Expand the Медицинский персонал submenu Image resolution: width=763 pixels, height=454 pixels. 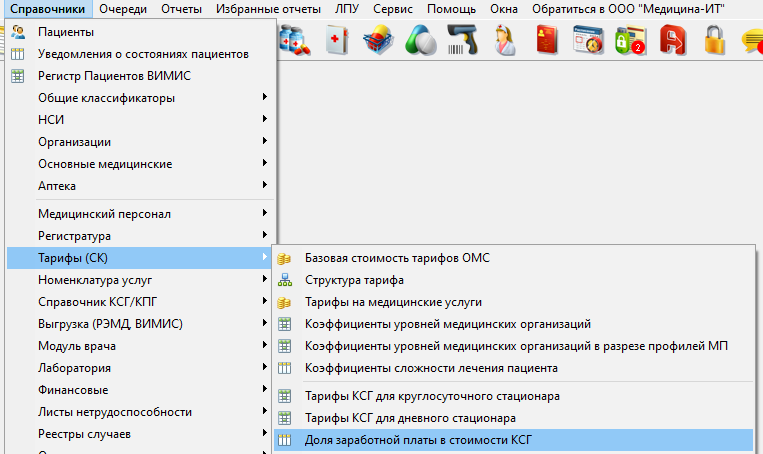point(104,213)
